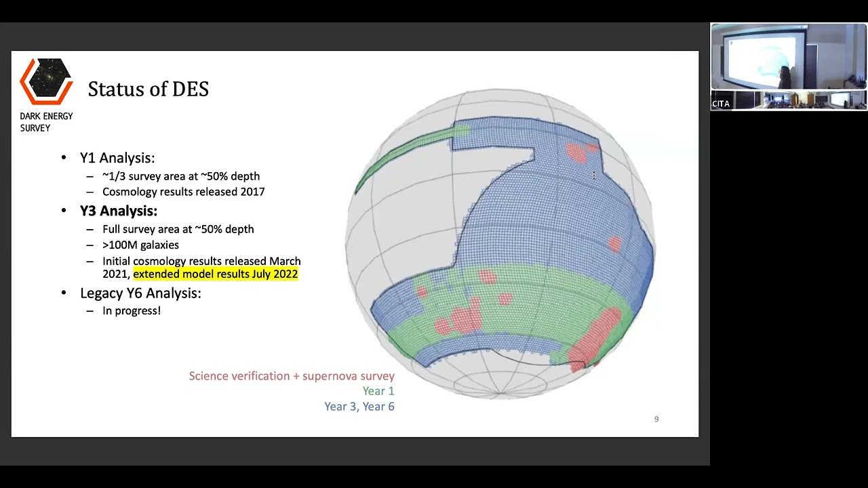Click 'Cosmology results released 2017' line
The width and height of the screenshot is (868, 488).
coord(183,192)
